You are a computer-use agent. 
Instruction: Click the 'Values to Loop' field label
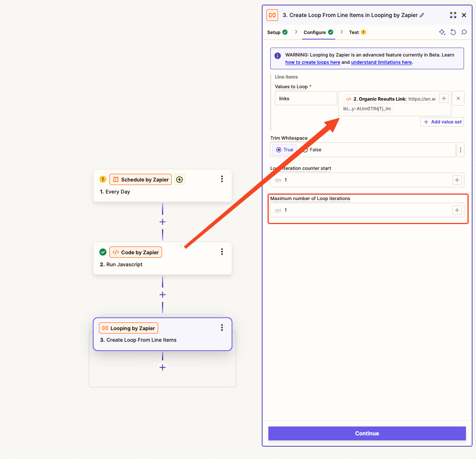click(x=291, y=86)
